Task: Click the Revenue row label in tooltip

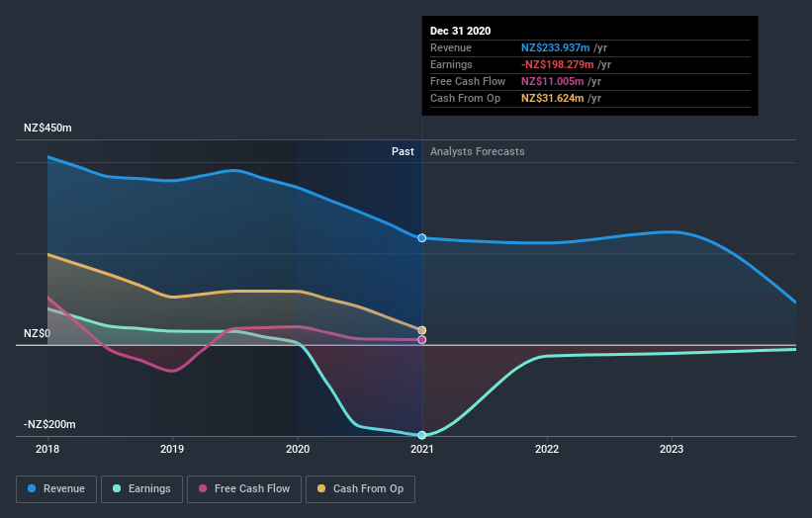Action: pos(451,47)
